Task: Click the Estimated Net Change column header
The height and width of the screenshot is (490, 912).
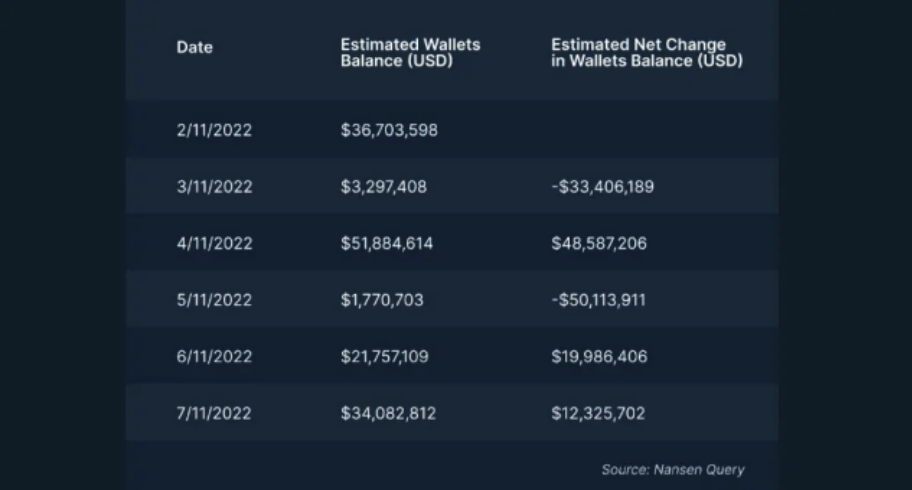Action: [646, 53]
